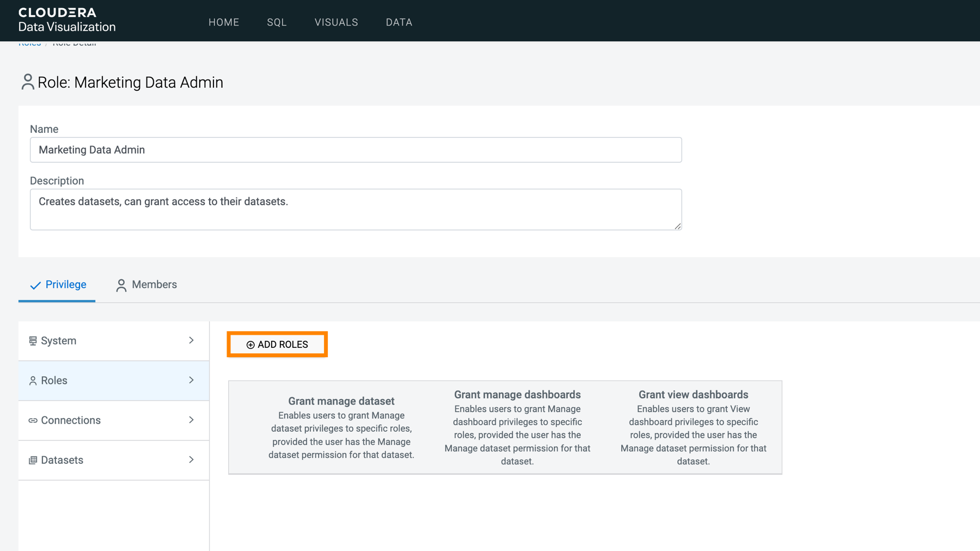Expand the System section chevron

(191, 340)
